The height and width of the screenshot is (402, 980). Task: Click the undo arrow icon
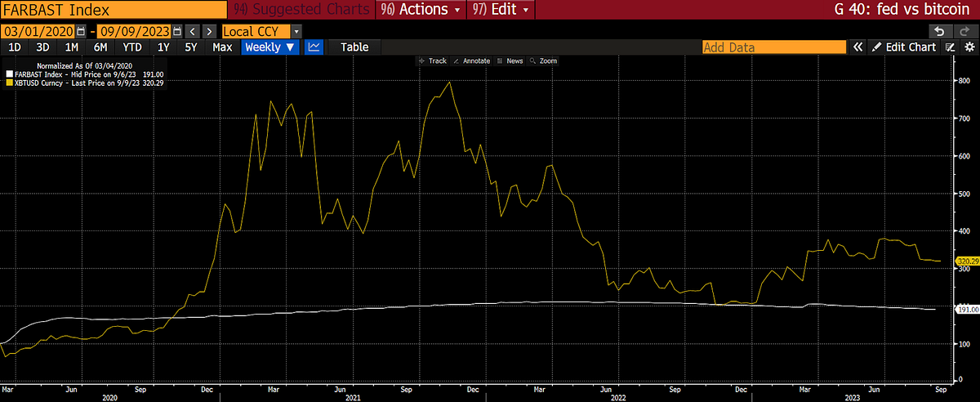(940, 31)
